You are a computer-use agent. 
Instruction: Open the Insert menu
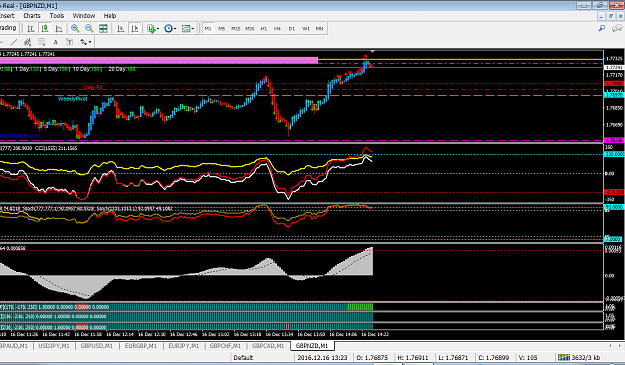click(x=7, y=16)
